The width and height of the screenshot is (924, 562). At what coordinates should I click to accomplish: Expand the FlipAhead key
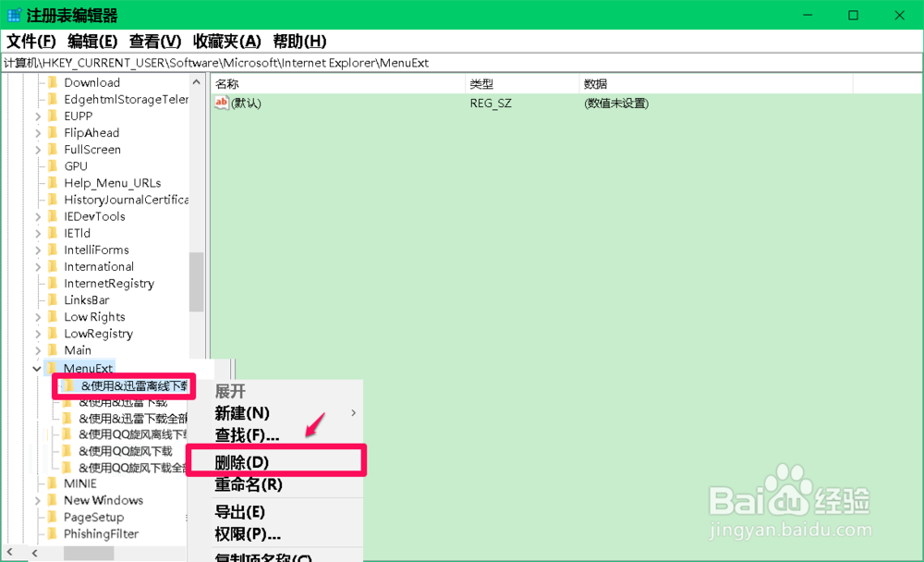tap(38, 133)
